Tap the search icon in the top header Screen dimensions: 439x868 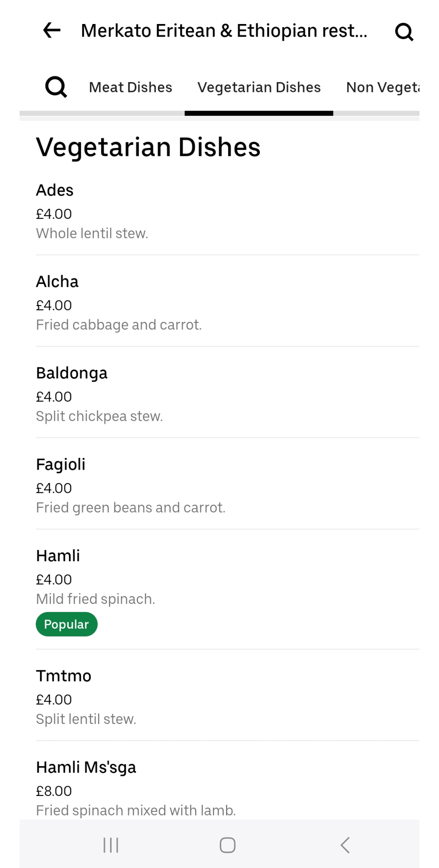pyautogui.click(x=404, y=32)
